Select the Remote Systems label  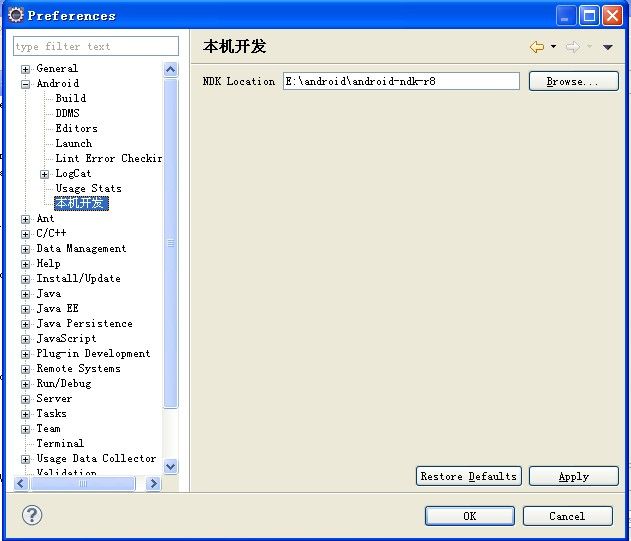[78, 368]
